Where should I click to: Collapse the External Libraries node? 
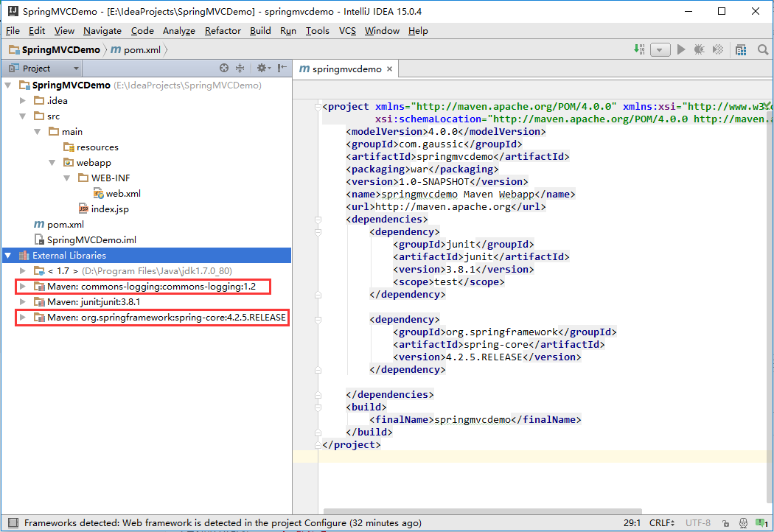(8, 256)
